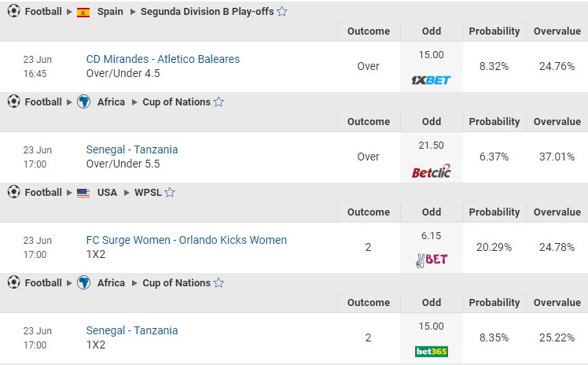Open Senegal - Tanzania Over/Under 5.5 match
The image size is (588, 365).
[x=132, y=149]
